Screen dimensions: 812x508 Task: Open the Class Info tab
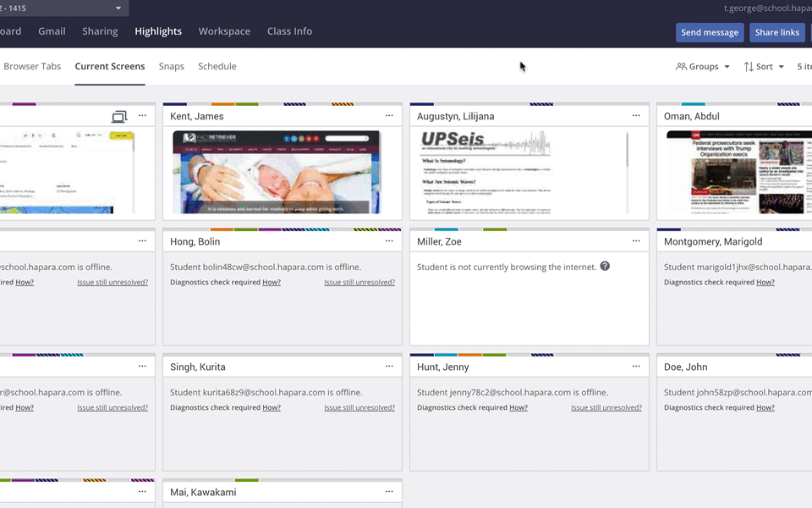(289, 31)
